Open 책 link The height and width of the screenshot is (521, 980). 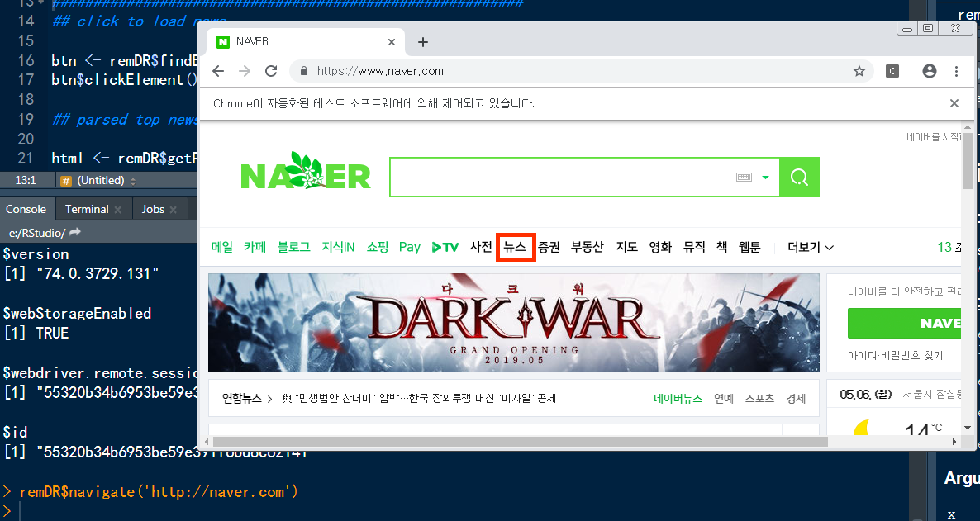click(x=722, y=247)
